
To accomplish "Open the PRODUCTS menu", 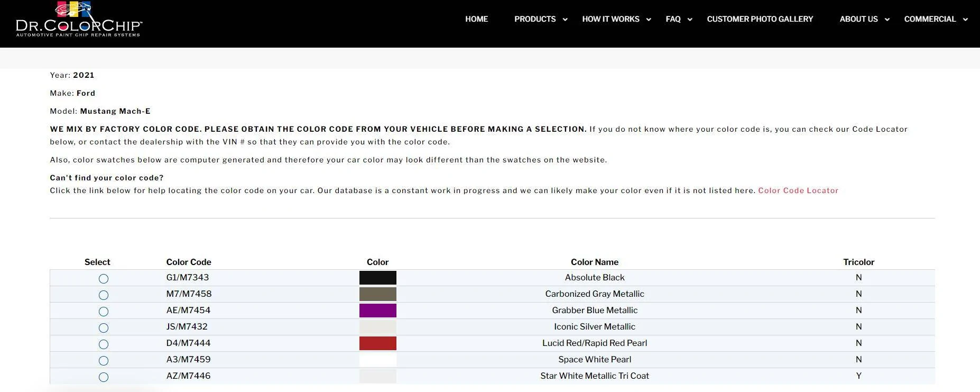I will (x=535, y=19).
